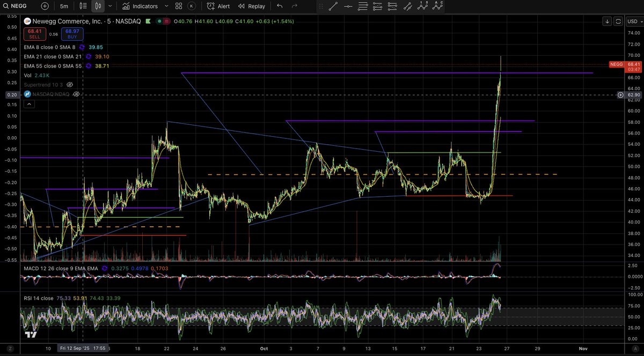Select the candlestick chart style icon
Screen dimensions: 644x356
pyautogui.click(x=97, y=6)
